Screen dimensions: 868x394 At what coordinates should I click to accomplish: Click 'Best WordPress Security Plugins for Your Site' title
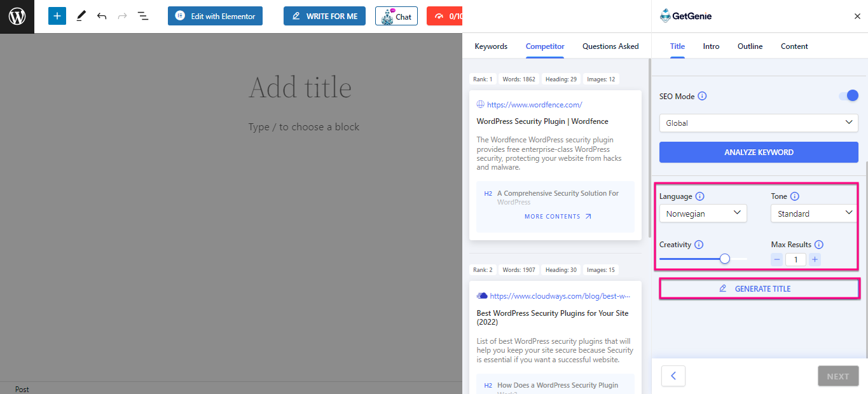pos(553,317)
